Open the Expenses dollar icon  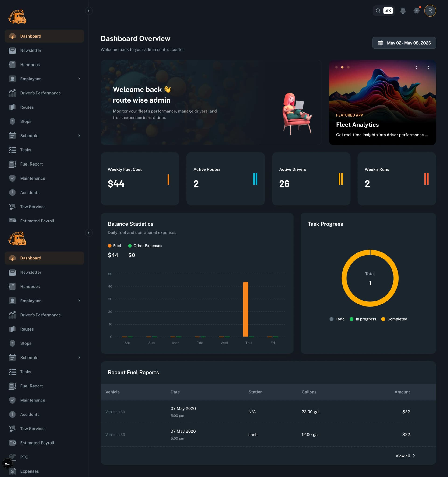click(13, 471)
